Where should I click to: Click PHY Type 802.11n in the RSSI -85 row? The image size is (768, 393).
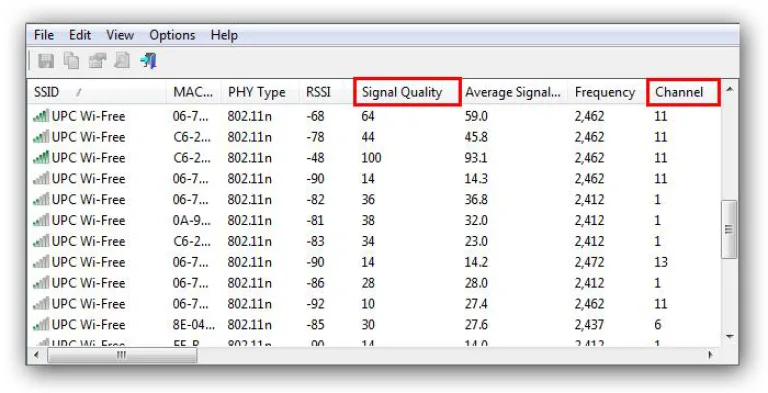pyautogui.click(x=249, y=325)
